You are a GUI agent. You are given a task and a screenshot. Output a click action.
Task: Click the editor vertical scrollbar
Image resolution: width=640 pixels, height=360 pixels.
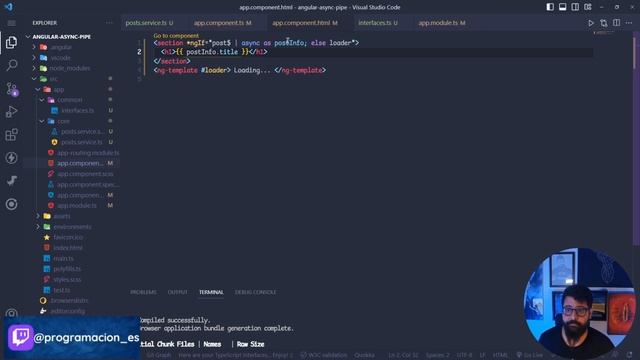(x=634, y=53)
